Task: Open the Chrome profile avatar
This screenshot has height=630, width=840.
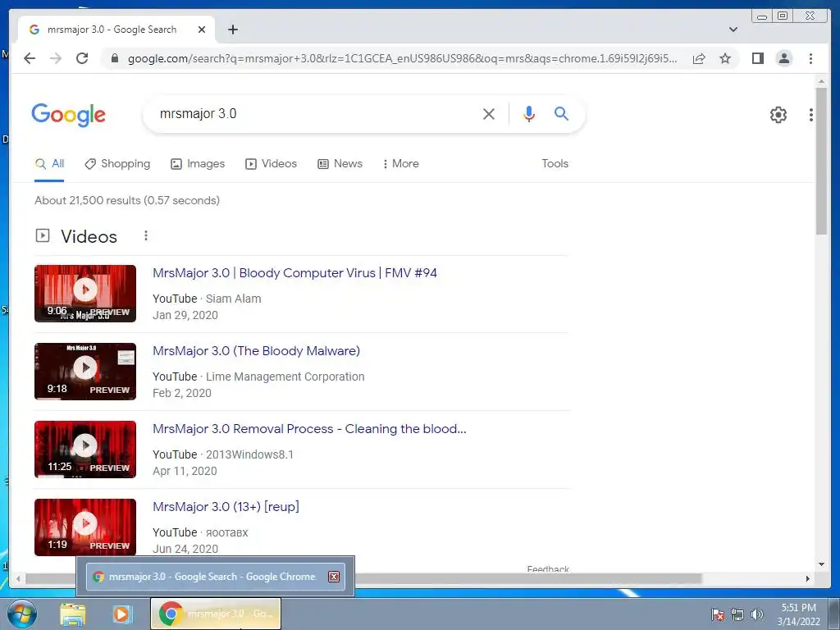Action: point(783,58)
